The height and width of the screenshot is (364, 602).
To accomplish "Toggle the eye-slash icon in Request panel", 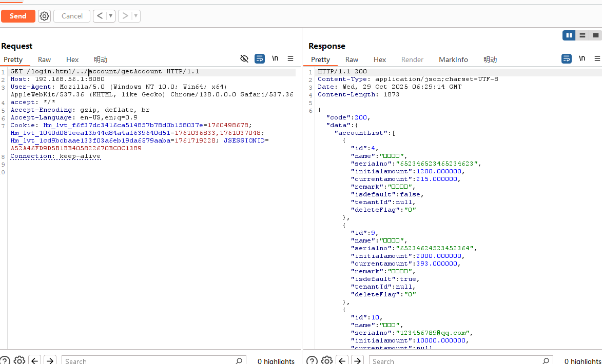I will point(244,58).
